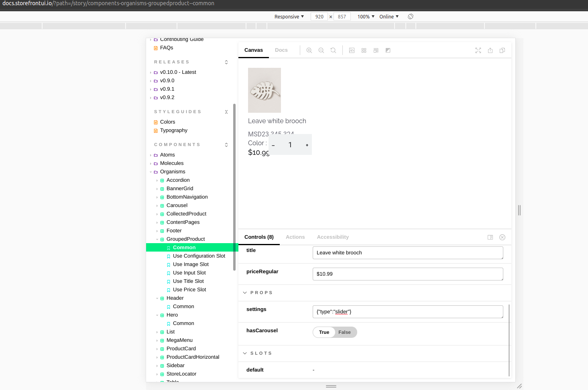
Task: Switch to the Docs tab
Action: click(x=281, y=50)
